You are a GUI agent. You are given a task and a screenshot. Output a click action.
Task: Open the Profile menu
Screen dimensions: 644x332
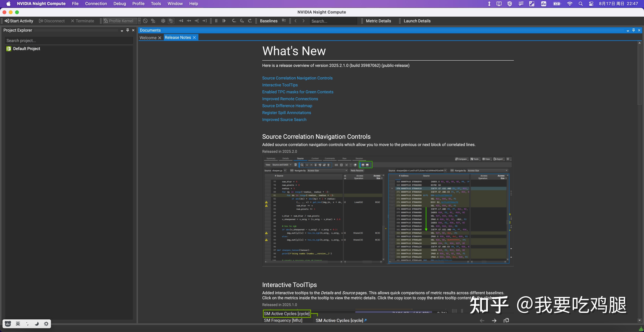coord(138,4)
